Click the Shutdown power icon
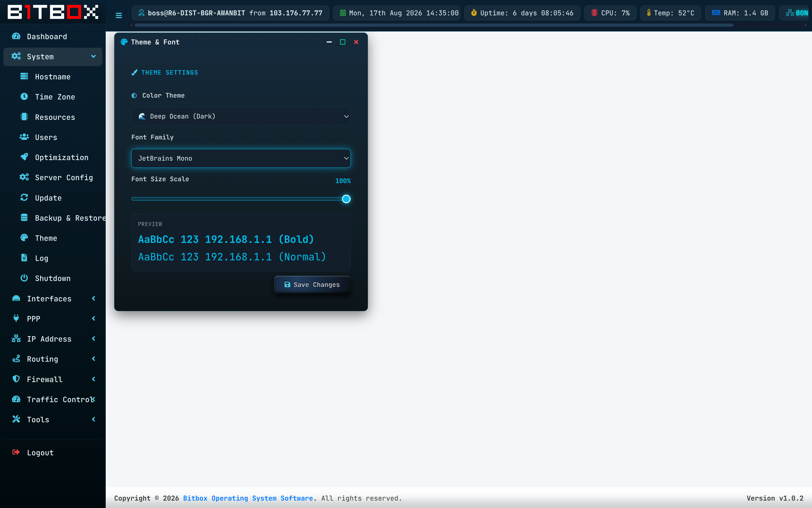This screenshot has height=508, width=812. pos(24,278)
